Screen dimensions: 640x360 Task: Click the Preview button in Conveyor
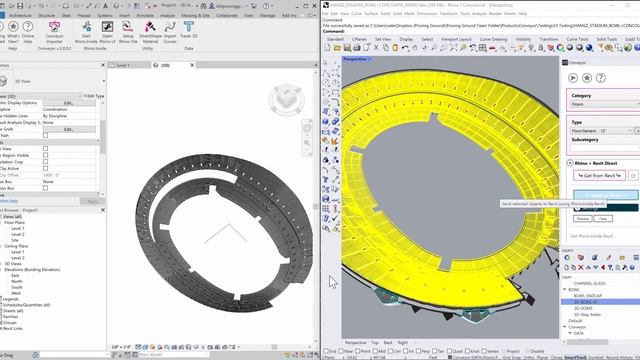(582, 219)
